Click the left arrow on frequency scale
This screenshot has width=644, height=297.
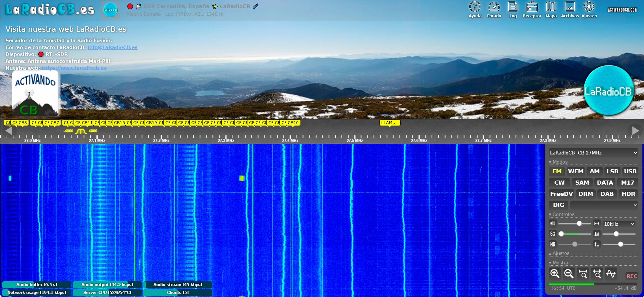point(8,130)
